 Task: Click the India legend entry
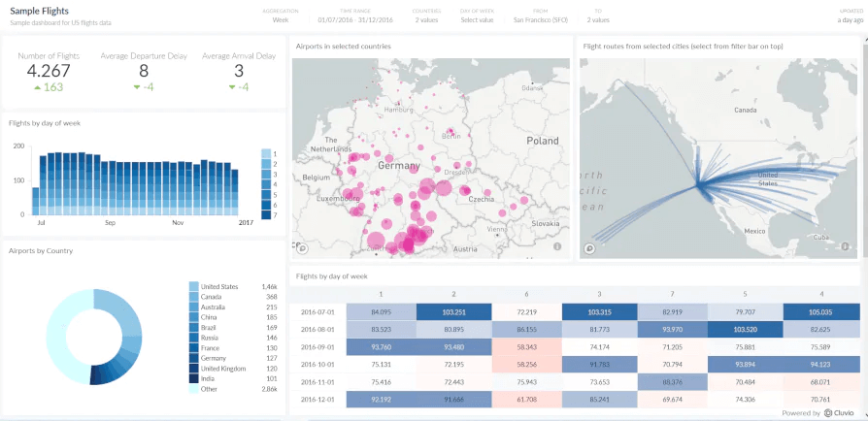[x=233, y=379]
